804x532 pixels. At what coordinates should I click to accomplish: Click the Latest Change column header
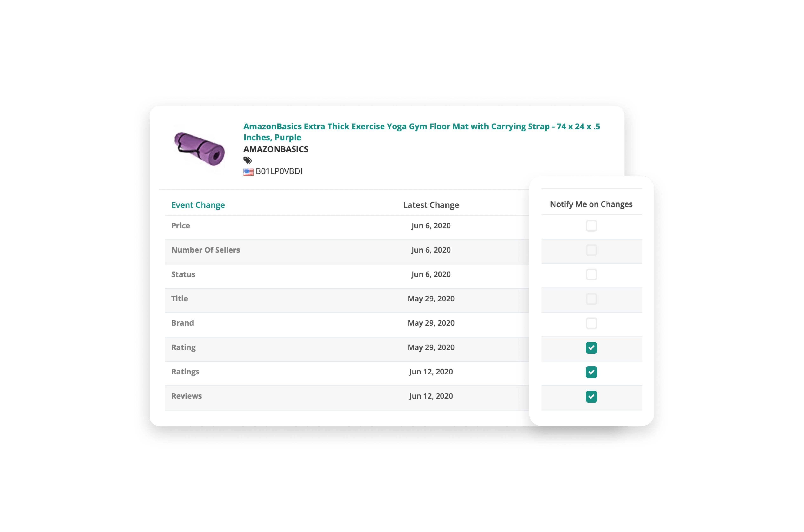[x=431, y=205]
